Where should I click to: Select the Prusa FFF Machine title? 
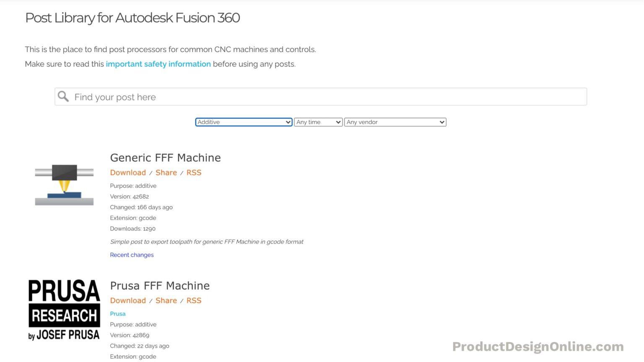click(160, 286)
